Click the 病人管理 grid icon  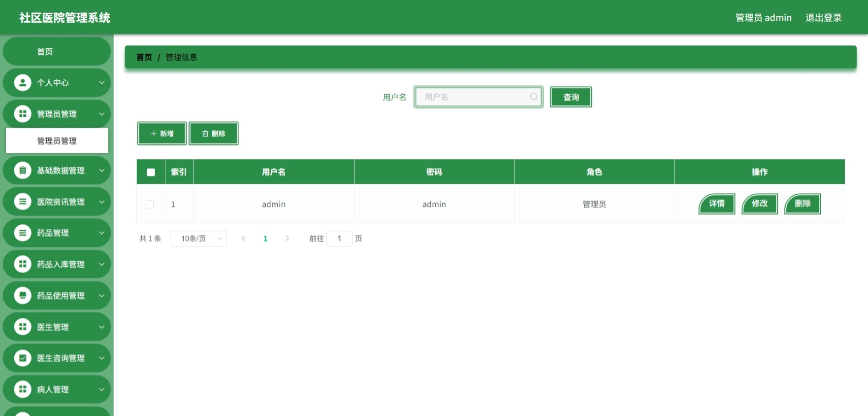[x=23, y=389]
